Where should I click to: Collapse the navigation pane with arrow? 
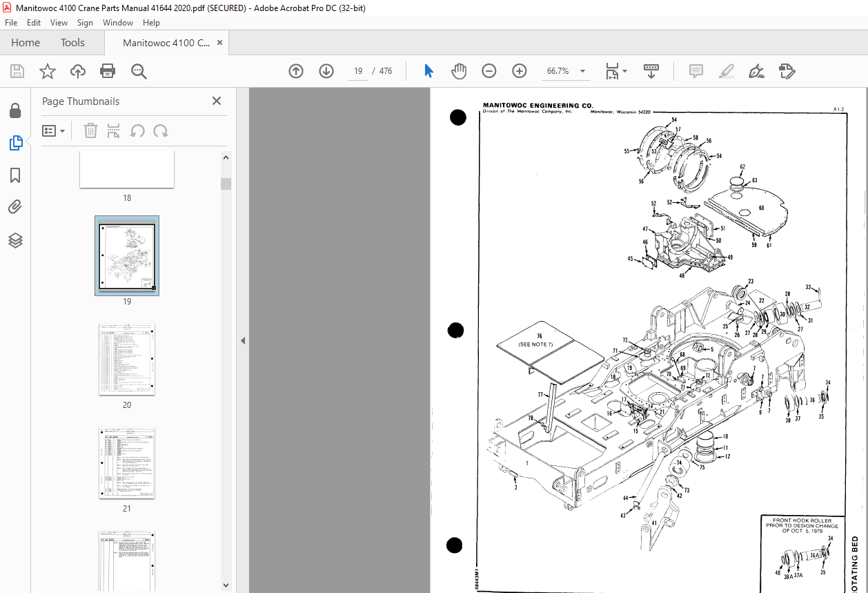click(x=243, y=340)
